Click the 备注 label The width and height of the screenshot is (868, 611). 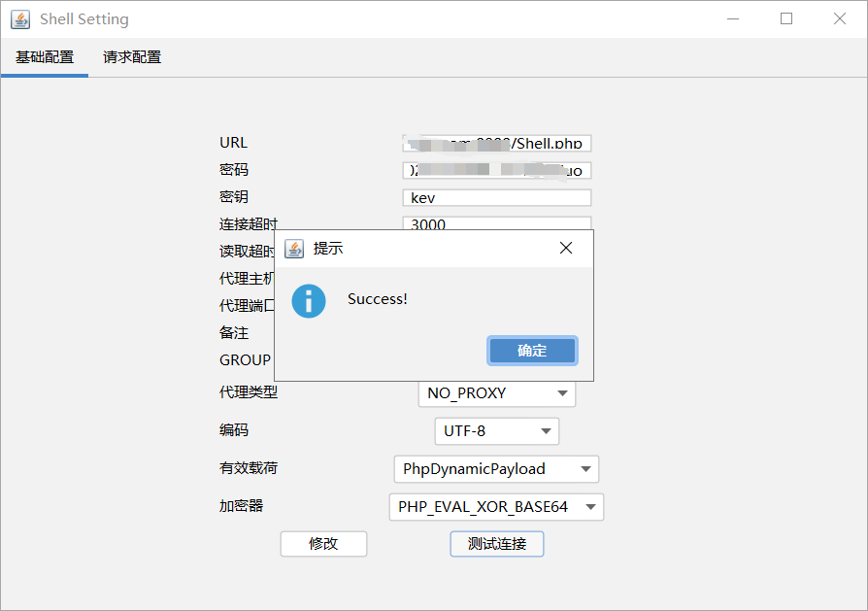[x=234, y=332]
